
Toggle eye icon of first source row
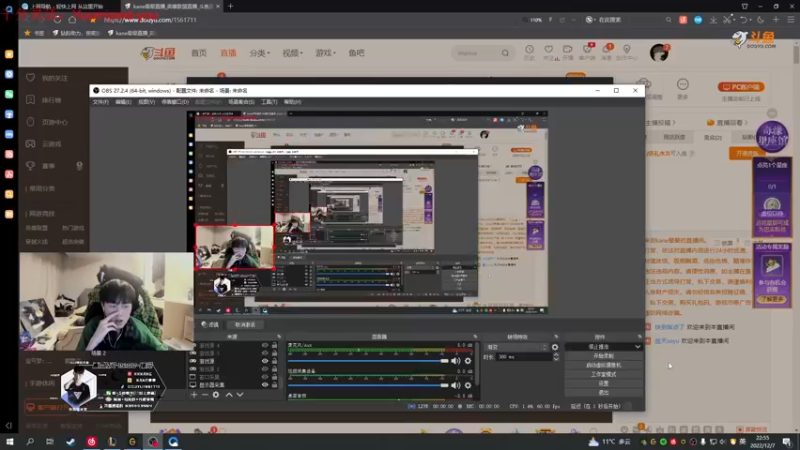(x=265, y=345)
